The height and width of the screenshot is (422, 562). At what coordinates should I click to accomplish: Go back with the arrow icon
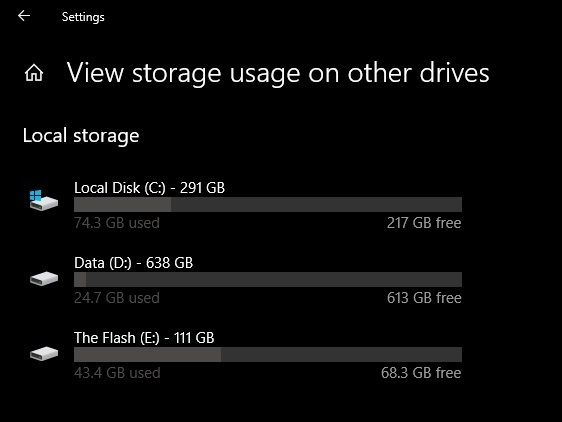tap(24, 16)
